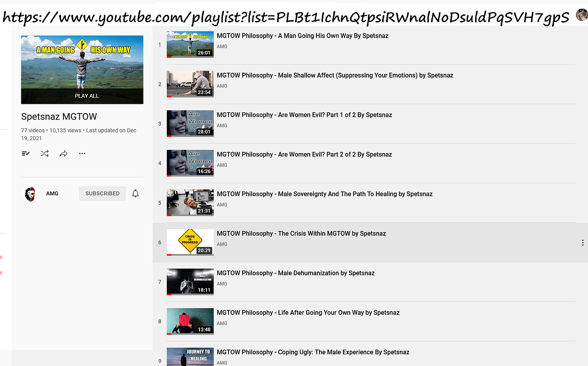The width and height of the screenshot is (588, 366).
Task: Click the 26:01 video thumbnail
Action: 190,44
